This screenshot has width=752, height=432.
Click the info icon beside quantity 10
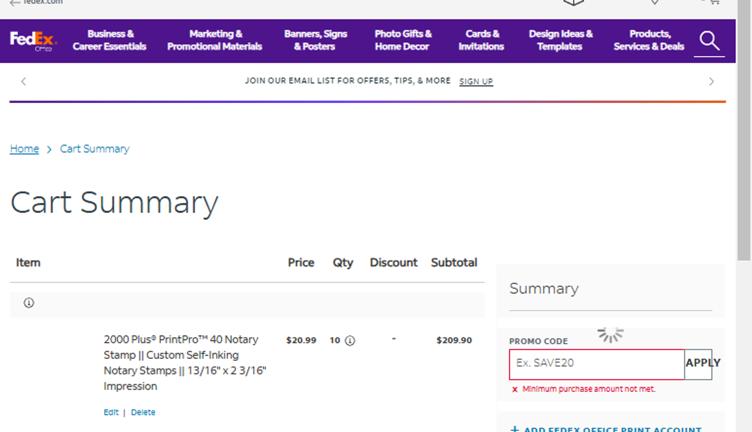click(350, 340)
